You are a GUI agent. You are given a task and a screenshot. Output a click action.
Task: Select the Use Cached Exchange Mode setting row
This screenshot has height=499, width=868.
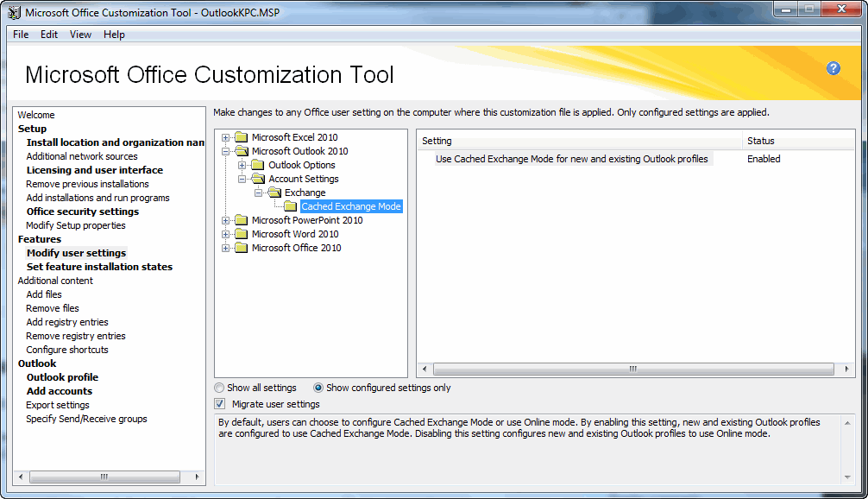[572, 159]
